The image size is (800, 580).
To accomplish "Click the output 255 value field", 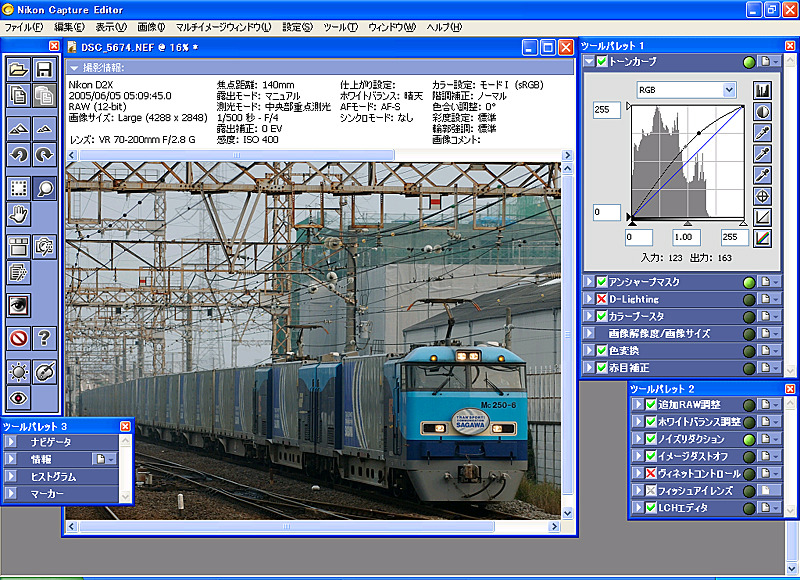I will [x=607, y=110].
